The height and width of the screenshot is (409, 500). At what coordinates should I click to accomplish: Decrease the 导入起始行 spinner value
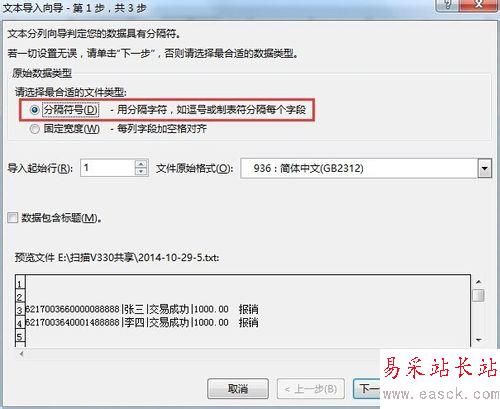click(141, 172)
